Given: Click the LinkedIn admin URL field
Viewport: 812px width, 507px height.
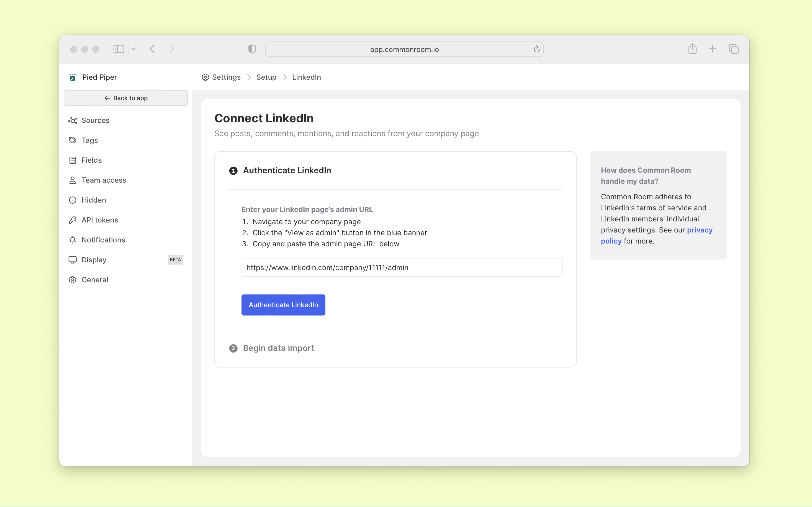Looking at the screenshot, I should pyautogui.click(x=402, y=268).
